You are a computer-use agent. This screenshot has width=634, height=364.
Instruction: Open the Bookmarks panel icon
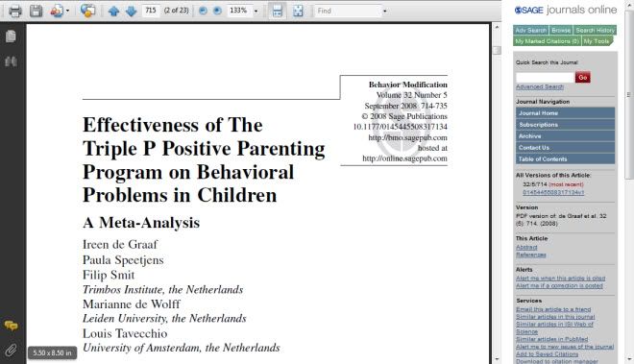[11, 61]
